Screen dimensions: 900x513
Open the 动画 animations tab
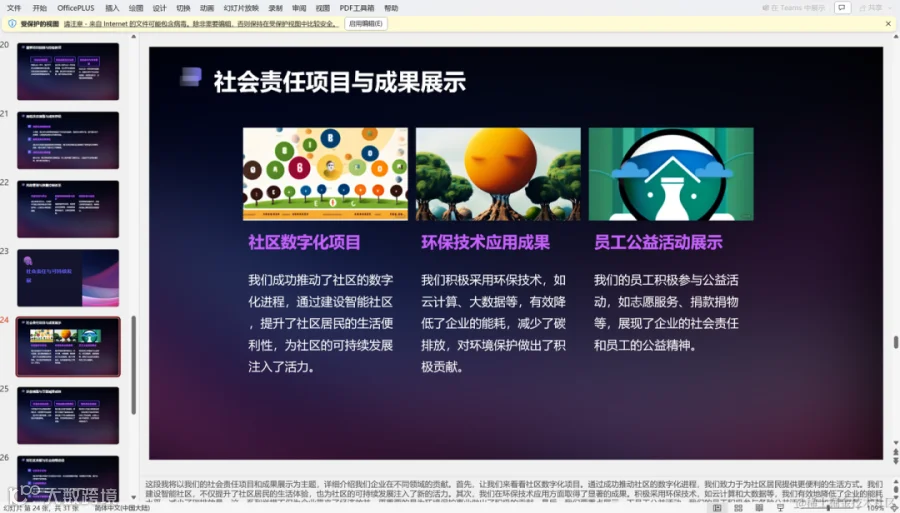pos(207,8)
